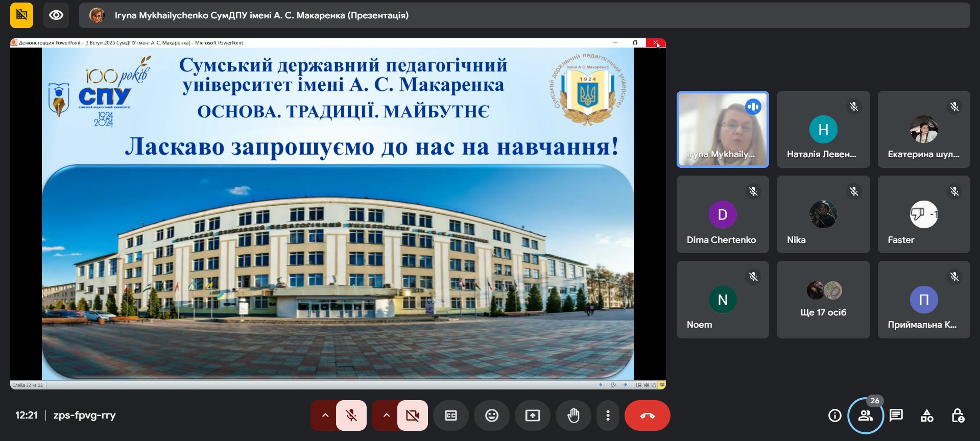
Task: Toggle the camera off button
Action: (x=413, y=415)
